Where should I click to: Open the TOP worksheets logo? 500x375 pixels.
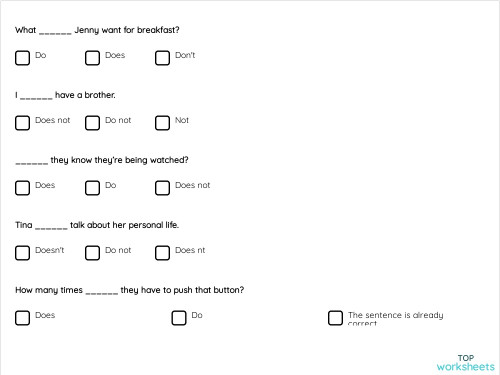point(466,363)
